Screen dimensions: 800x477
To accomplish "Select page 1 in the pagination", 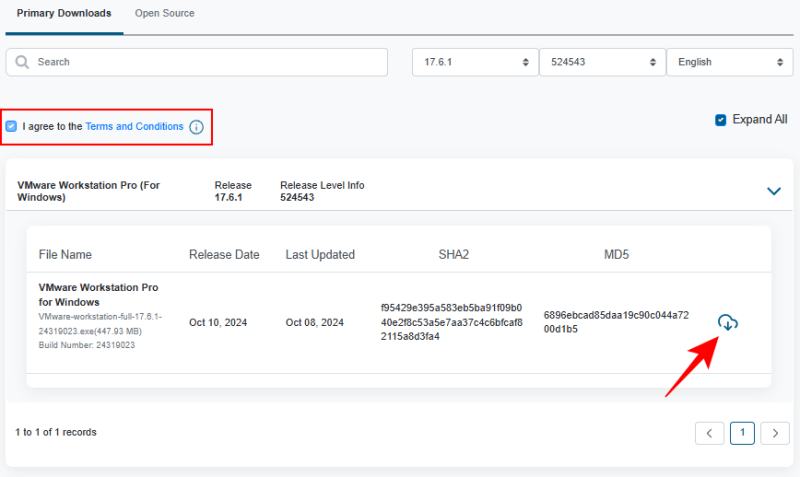I will [742, 433].
